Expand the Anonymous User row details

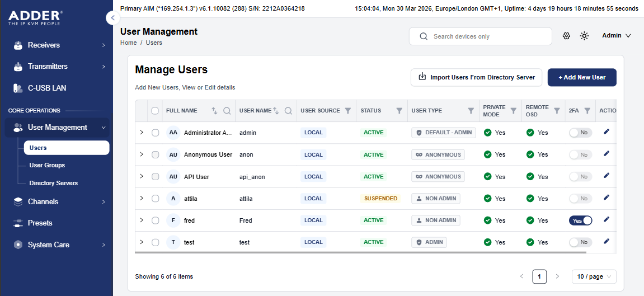(142, 154)
